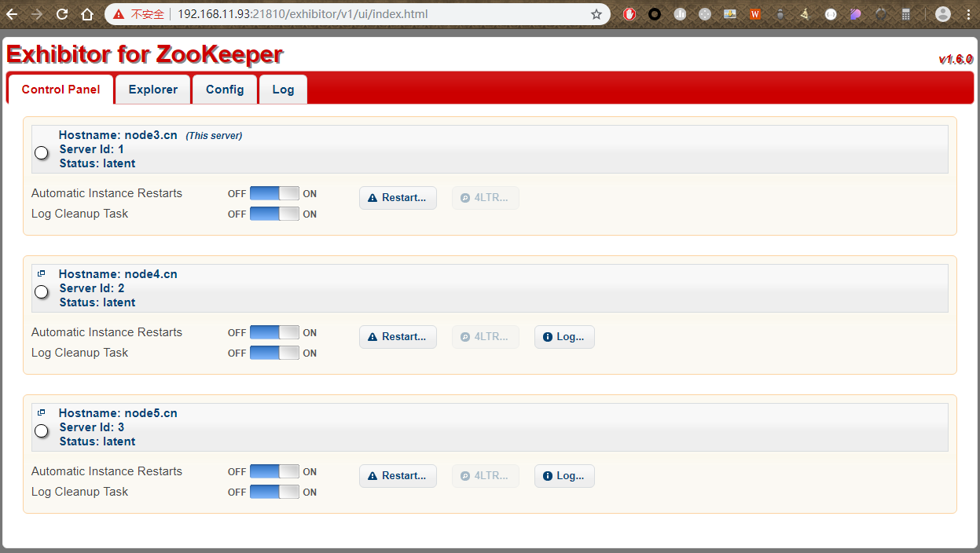Click the (This server) label
This screenshot has width=980, height=553.
point(214,136)
